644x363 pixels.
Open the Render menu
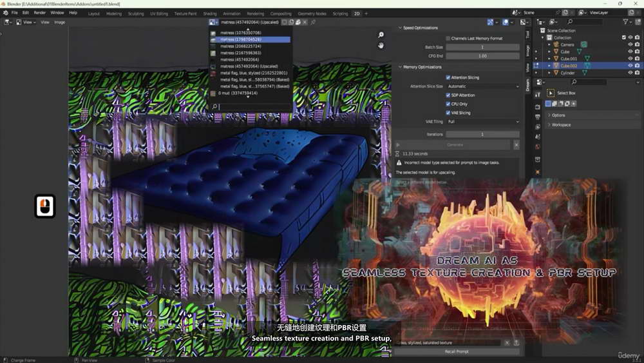click(x=40, y=13)
